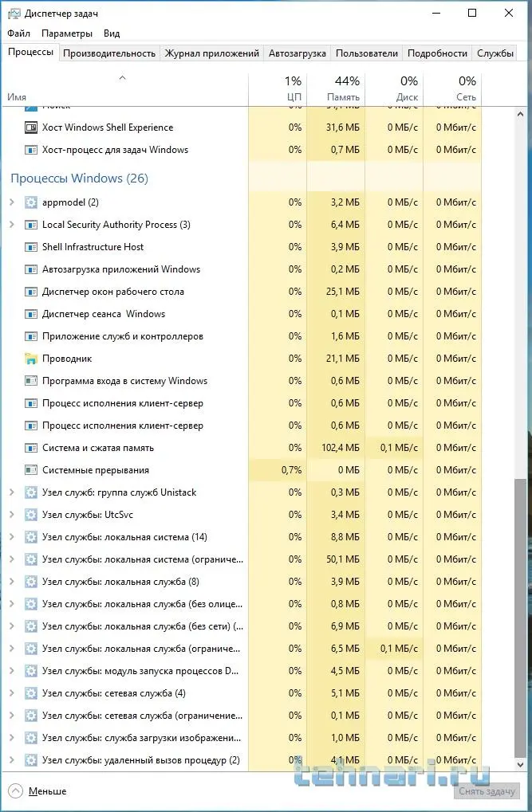This screenshot has width=532, height=812.
Task: Expand Узел службы: сетевая служба (4)
Action: click(x=11, y=693)
